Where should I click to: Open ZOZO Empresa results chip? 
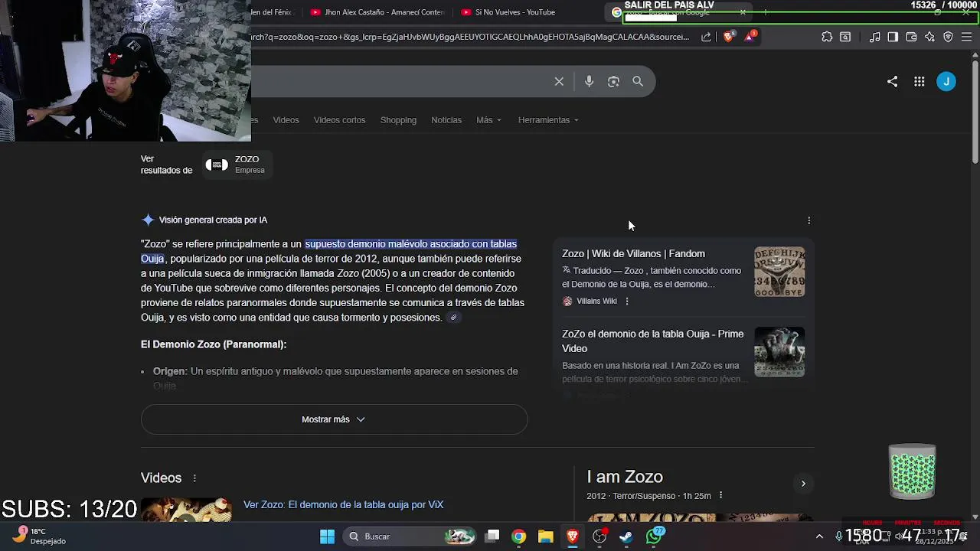[x=237, y=165]
